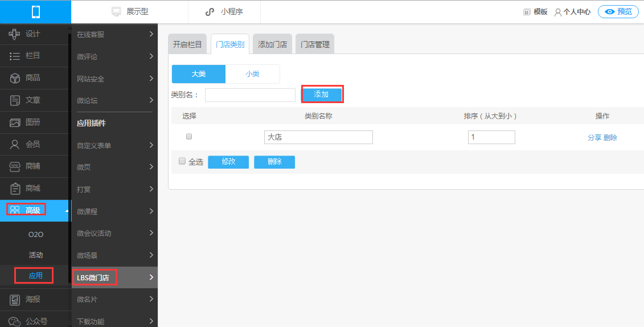Expand the 自定义表单 submenu arrow
Screen dimensions: 644x327
(x=151, y=145)
